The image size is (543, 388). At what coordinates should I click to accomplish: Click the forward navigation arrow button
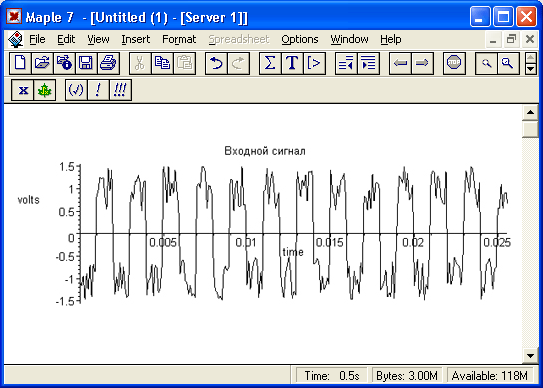click(x=422, y=63)
